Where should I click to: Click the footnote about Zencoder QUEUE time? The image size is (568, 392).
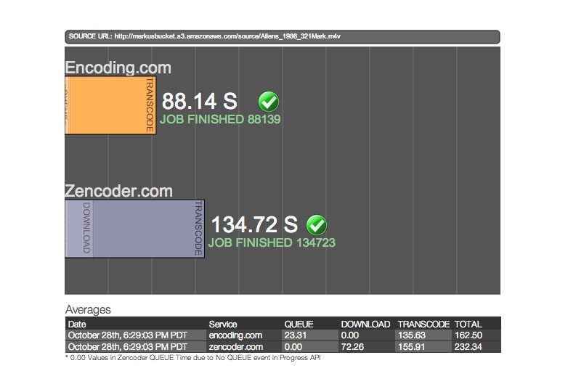(x=192, y=358)
